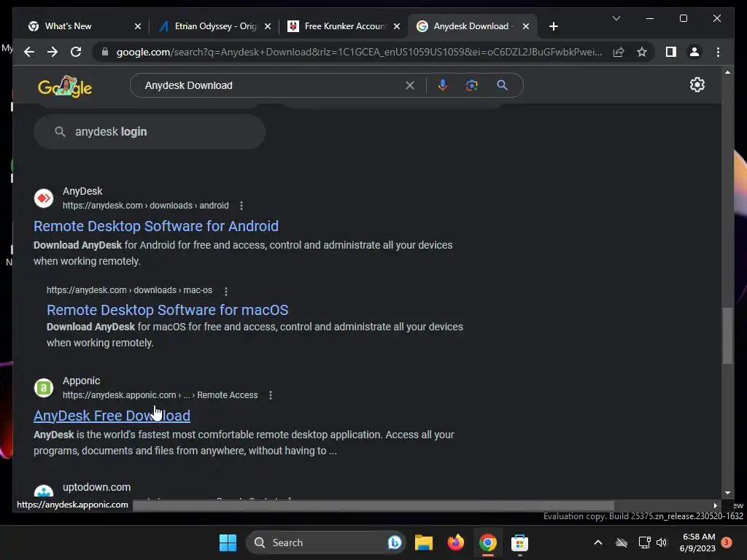Share this page from address bar

[x=619, y=52]
